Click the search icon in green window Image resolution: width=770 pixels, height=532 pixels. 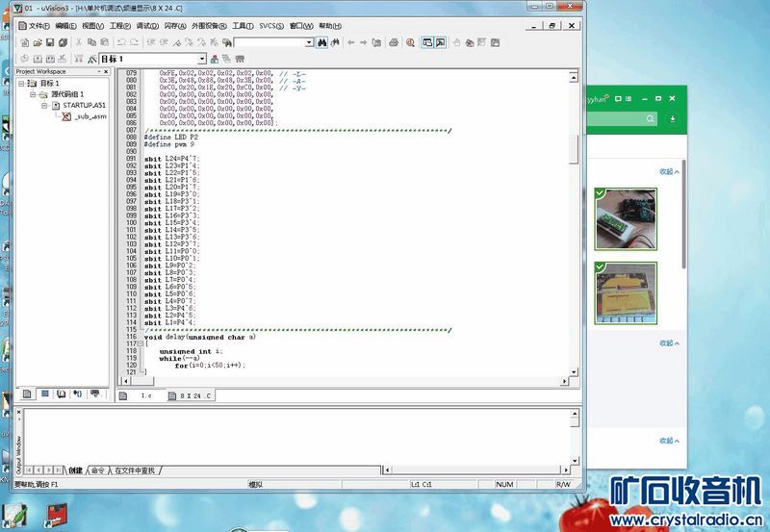click(652, 118)
